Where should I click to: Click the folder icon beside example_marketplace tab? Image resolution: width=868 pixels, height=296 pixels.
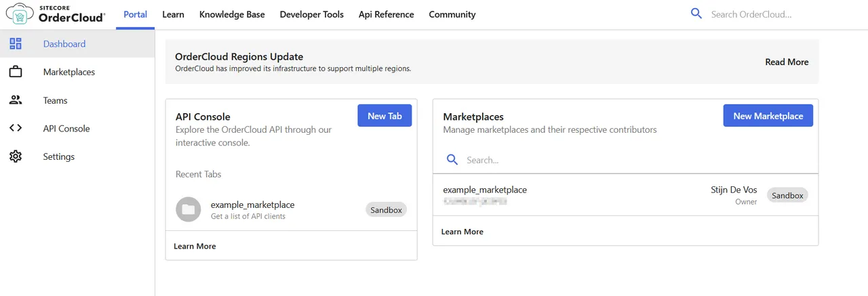tap(189, 209)
